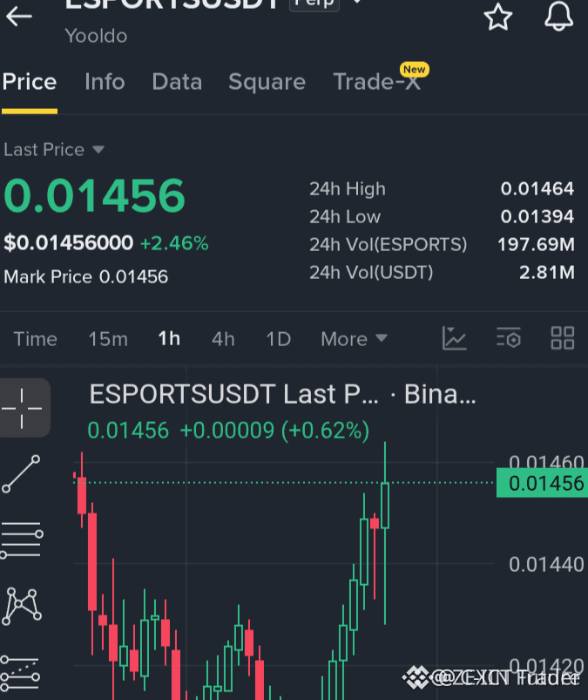This screenshot has height=700, width=588.
Task: Select the trend line drawing tool
Action: coord(22,474)
